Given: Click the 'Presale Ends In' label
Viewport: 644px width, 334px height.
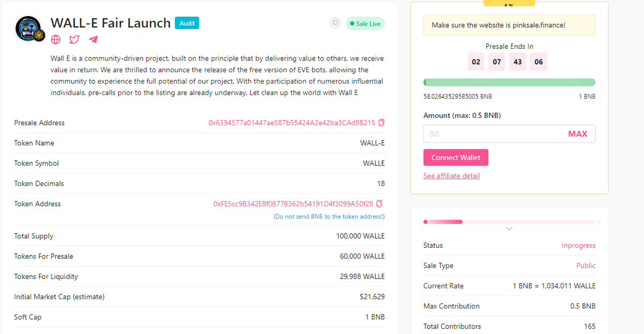Looking at the screenshot, I should (509, 47).
